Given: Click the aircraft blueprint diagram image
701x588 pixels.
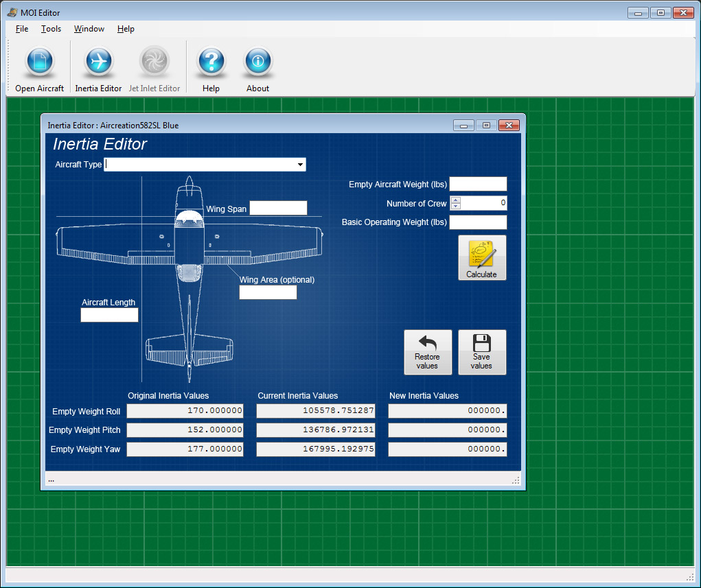Looking at the screenshot, I should (189, 279).
